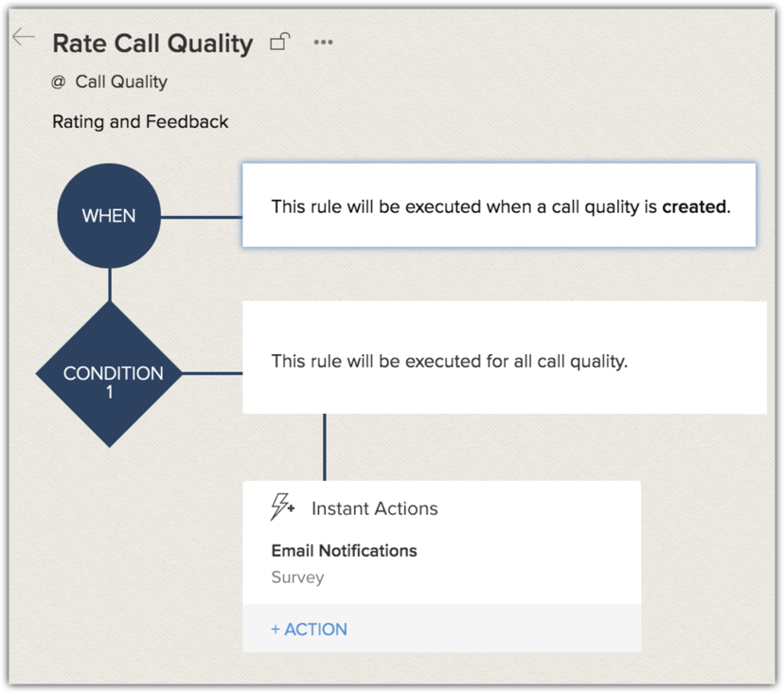The width and height of the screenshot is (784, 693).
Task: Open the Survey email notification
Action: tap(297, 577)
